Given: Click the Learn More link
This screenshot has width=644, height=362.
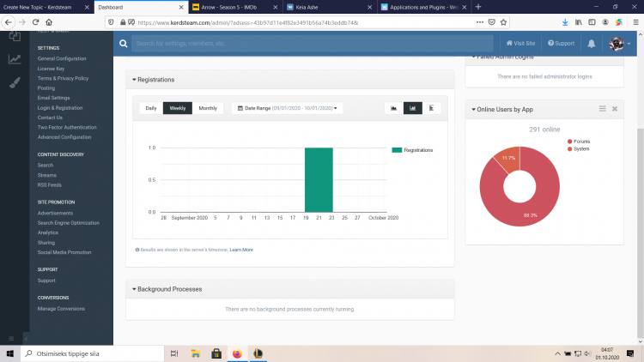Looking at the screenshot, I should point(241,250).
